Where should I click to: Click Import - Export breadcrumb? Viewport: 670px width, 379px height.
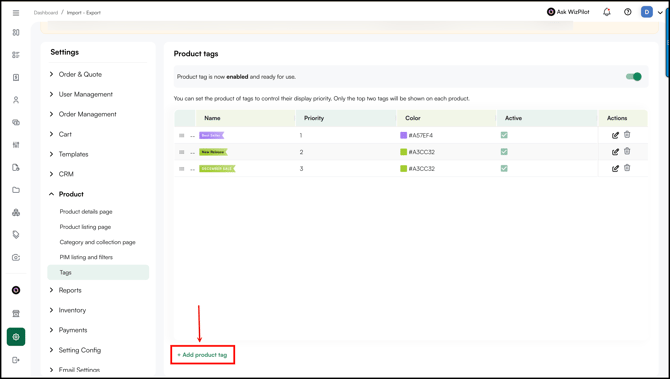click(x=84, y=13)
